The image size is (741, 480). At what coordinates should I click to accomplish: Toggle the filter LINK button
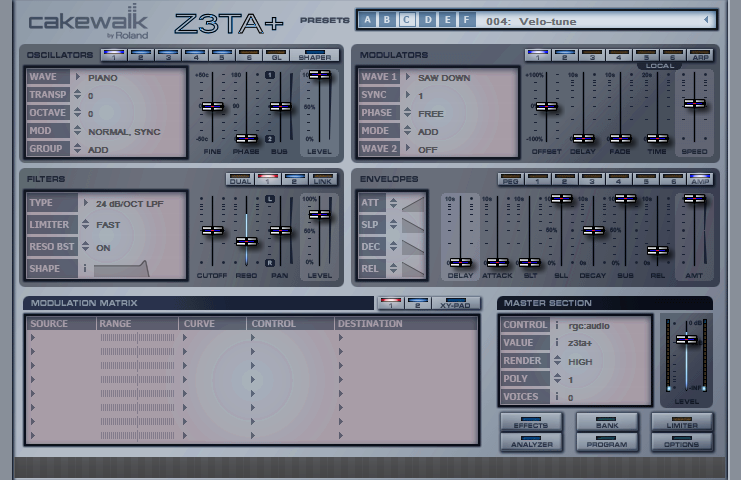pos(323,180)
